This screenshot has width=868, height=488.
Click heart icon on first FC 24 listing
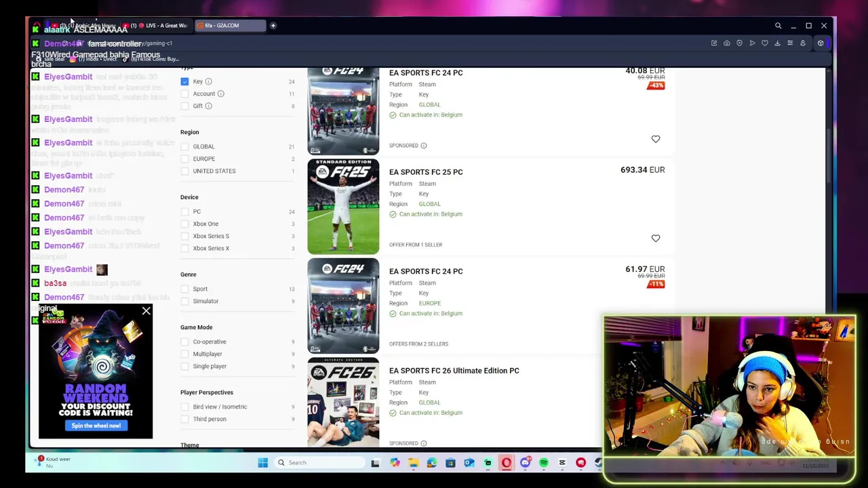(656, 139)
